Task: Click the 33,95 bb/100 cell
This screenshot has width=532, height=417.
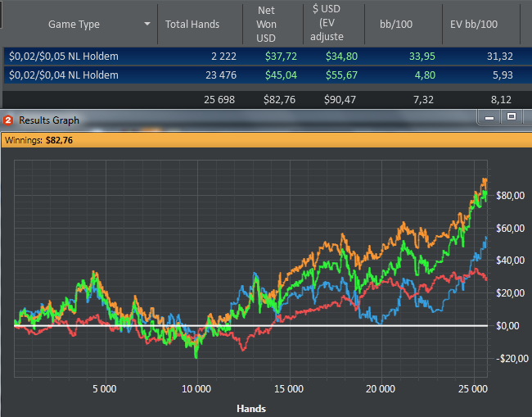Action: [x=422, y=56]
